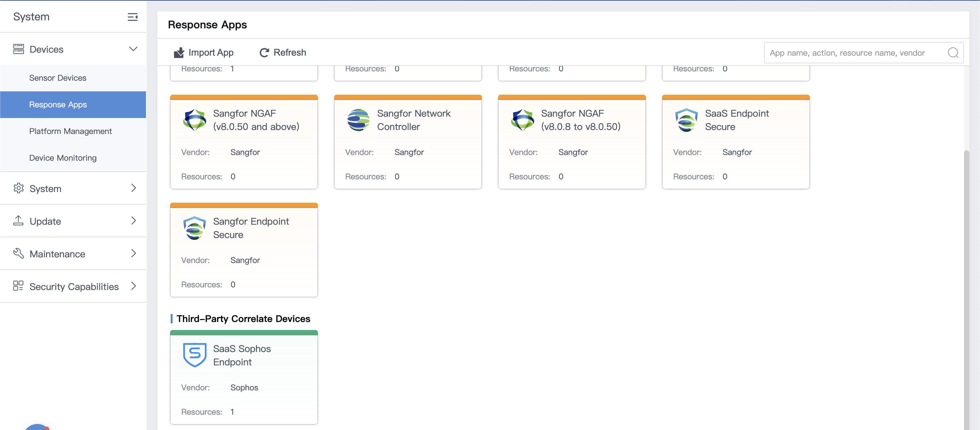Open the Maintenance menu label
Screen dimensions: 980x430
(x=57, y=254)
